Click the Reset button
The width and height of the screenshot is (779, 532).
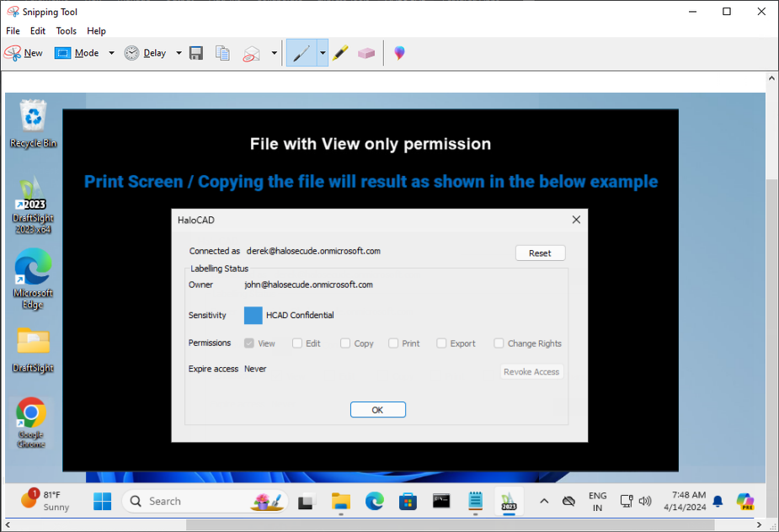coord(540,253)
